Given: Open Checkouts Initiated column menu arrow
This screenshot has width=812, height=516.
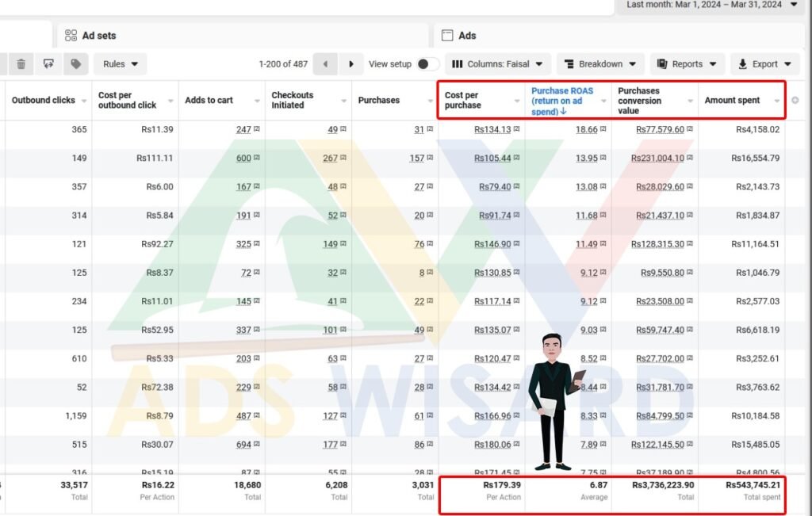Looking at the screenshot, I should (343, 101).
